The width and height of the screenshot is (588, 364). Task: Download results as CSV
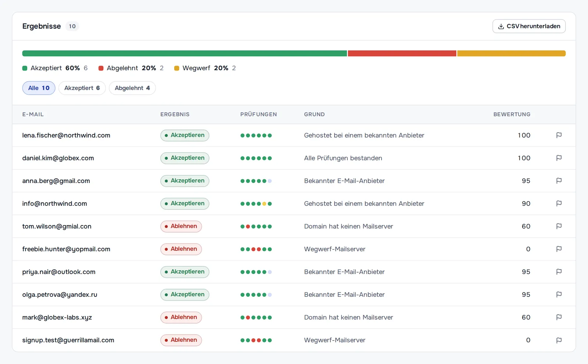pos(529,26)
